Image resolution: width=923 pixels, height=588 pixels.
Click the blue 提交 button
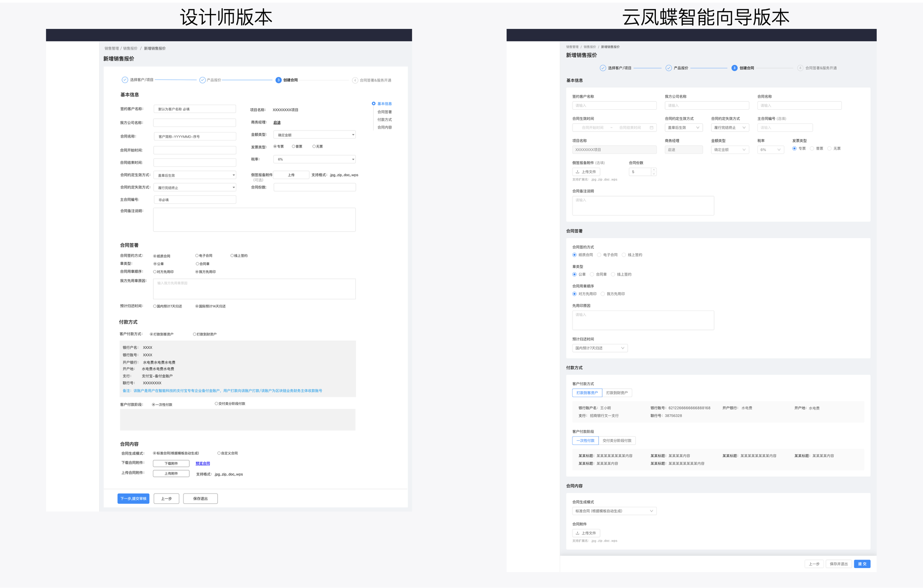(862, 564)
